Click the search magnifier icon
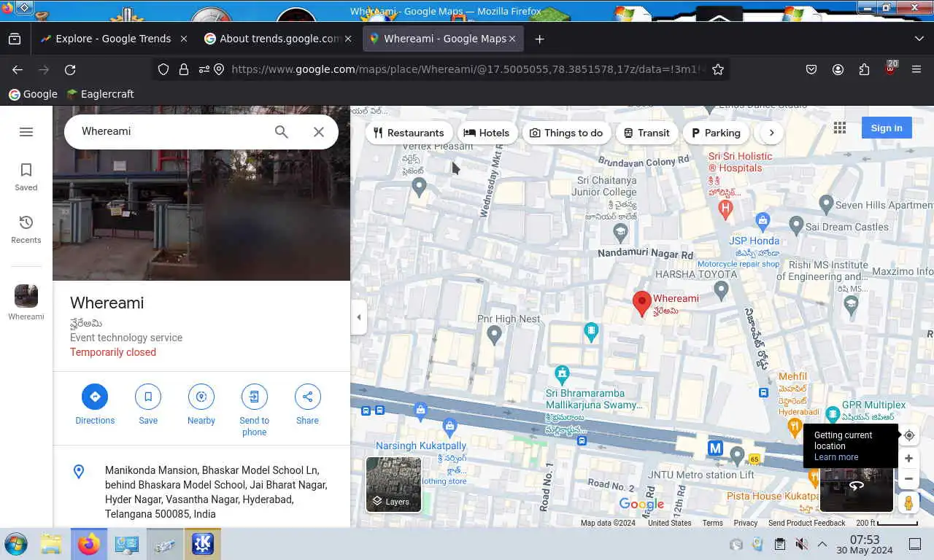The image size is (934, 560). 282,131
